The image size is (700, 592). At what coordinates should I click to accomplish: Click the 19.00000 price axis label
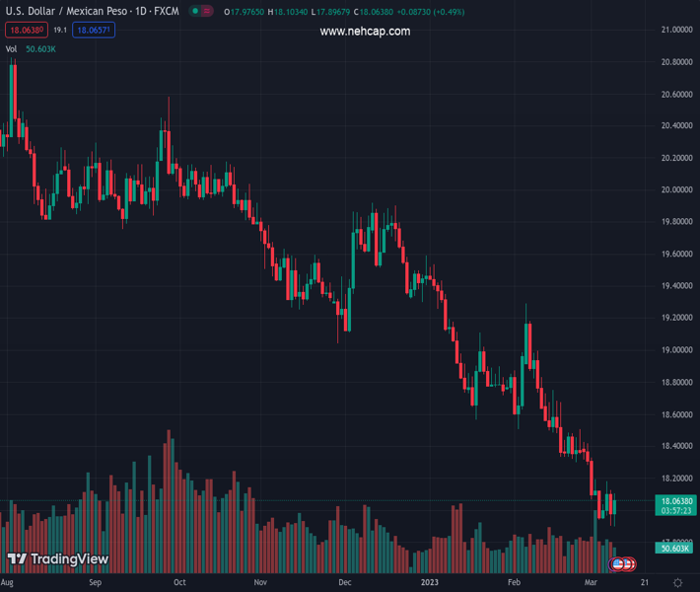[x=676, y=350]
